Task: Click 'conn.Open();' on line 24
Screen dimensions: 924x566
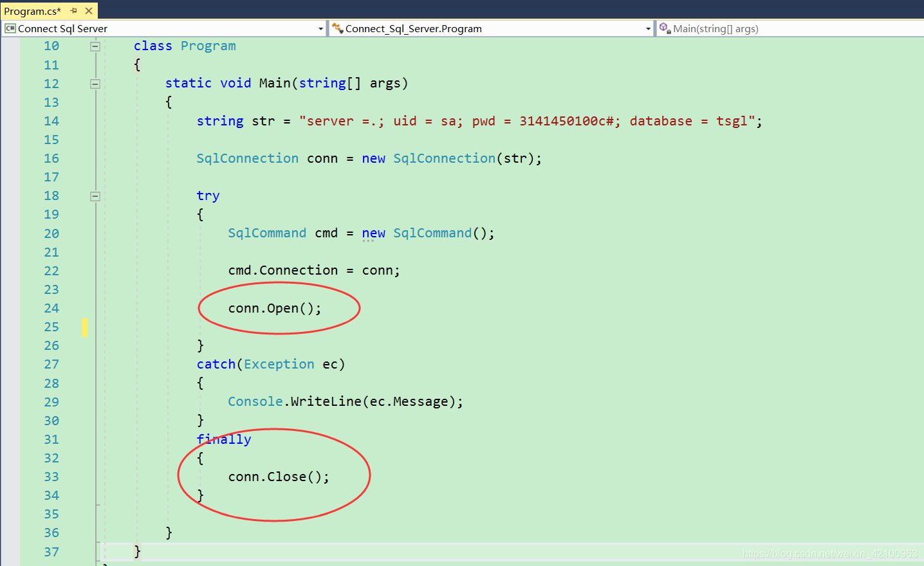Action: tap(275, 308)
